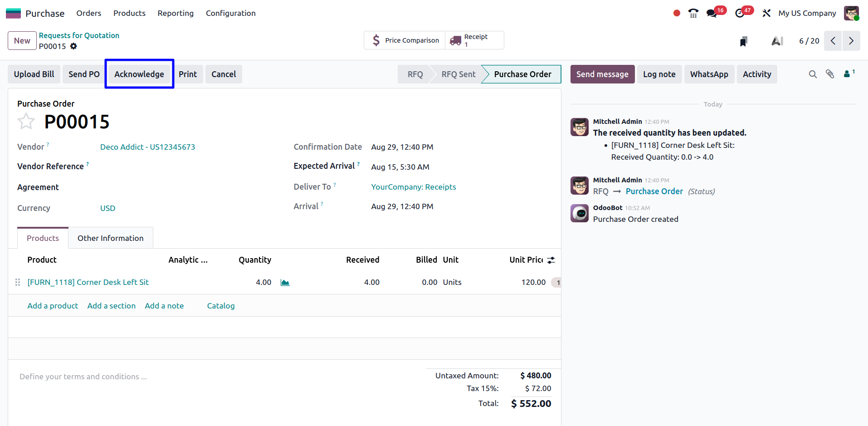Screen dimensions: 868x426
Task: Open the conversations icon with 16 badge
Action: (x=712, y=13)
